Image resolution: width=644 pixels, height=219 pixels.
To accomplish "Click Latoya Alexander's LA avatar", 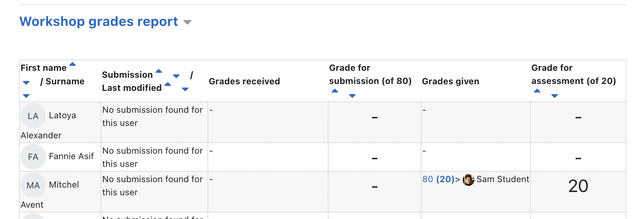I will tap(33, 116).
